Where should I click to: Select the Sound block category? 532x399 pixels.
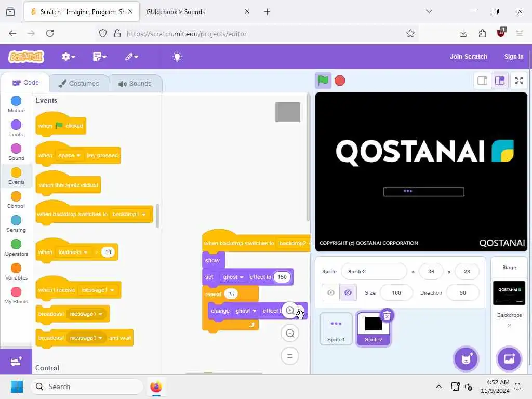pyautogui.click(x=16, y=152)
